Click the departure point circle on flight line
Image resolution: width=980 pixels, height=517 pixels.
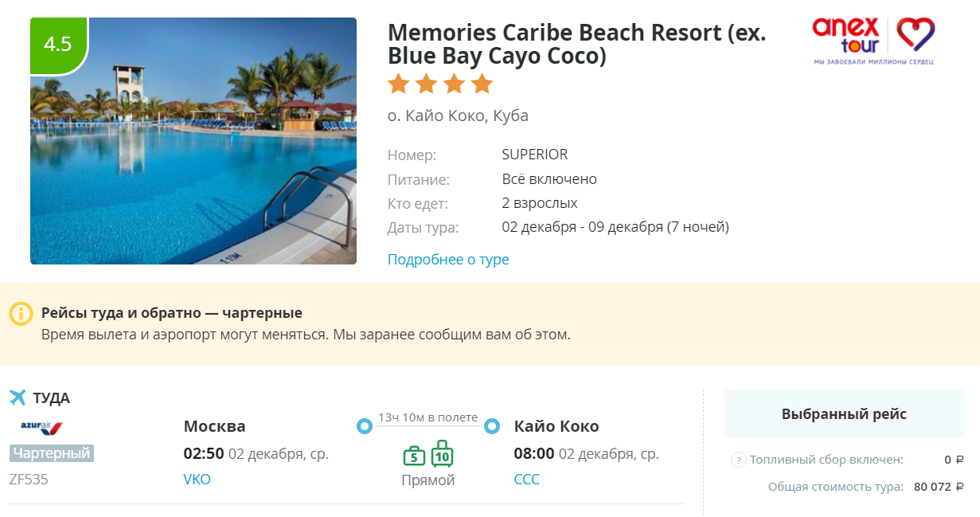point(365,427)
